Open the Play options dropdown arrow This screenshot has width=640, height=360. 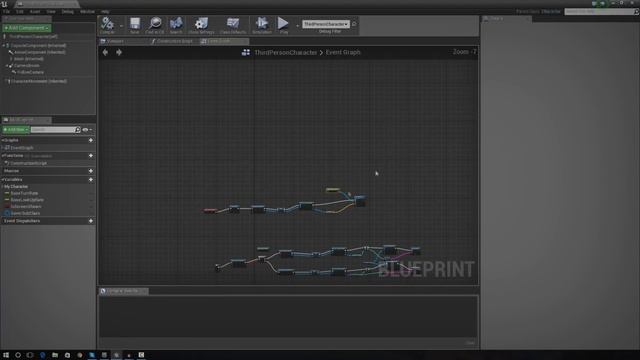[297, 26]
